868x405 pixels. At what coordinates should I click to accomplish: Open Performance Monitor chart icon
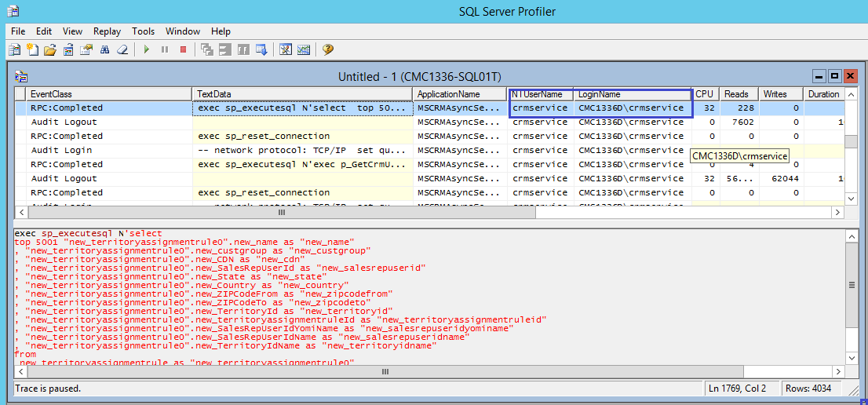tap(304, 49)
